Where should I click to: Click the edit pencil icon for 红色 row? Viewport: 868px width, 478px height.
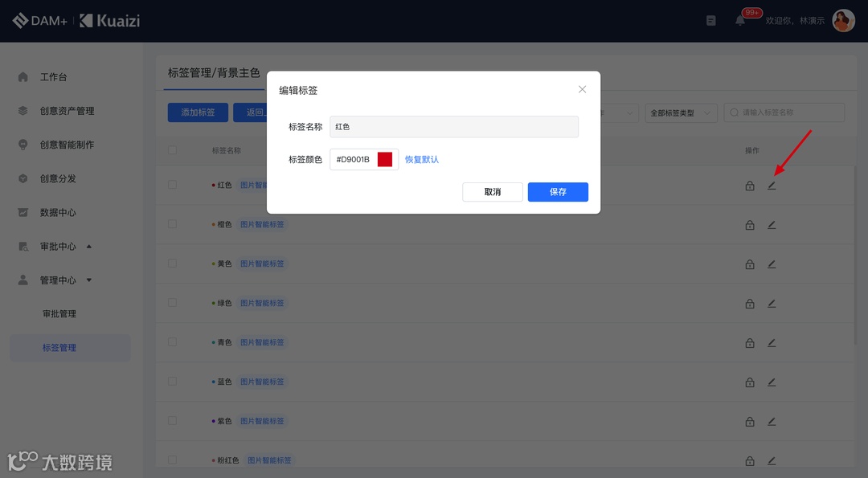tap(772, 186)
